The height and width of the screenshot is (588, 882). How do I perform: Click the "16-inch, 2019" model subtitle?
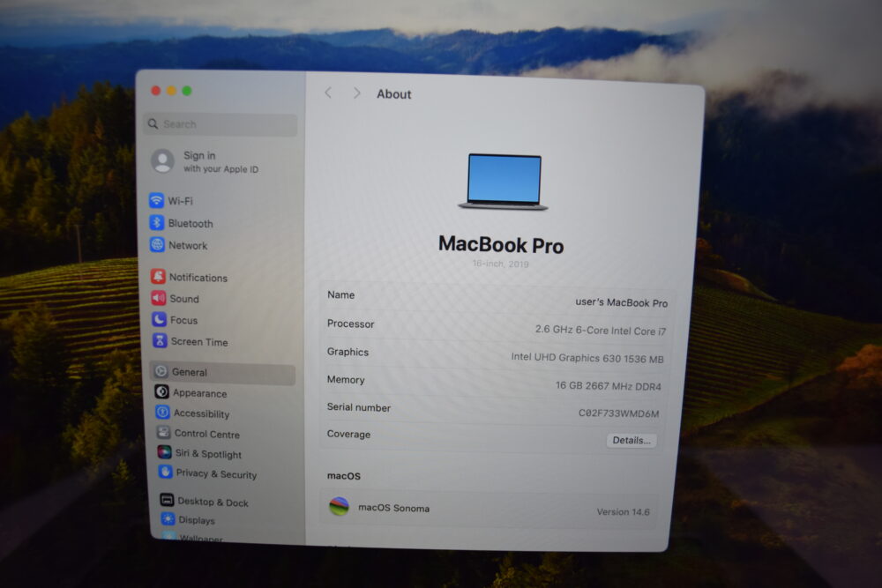point(501,263)
